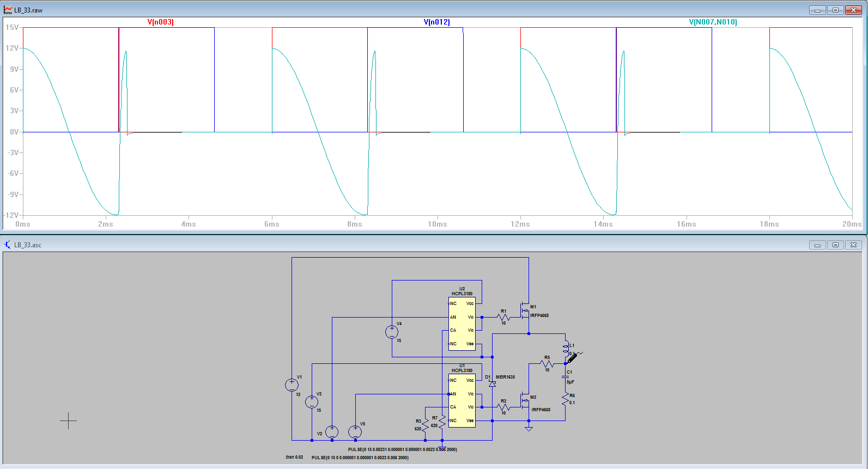The image size is (868, 469).
Task: Minimize the LB_33.asc schematic window
Action: point(817,245)
